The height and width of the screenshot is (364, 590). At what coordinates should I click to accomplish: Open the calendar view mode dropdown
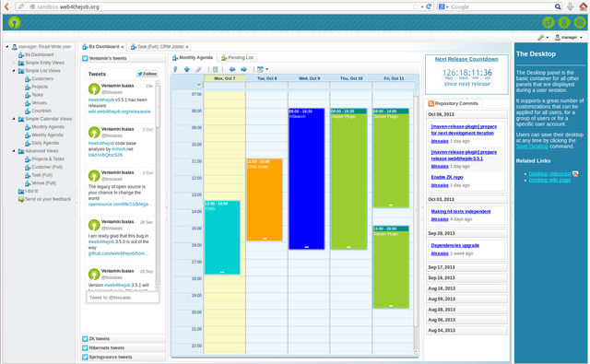[262, 69]
